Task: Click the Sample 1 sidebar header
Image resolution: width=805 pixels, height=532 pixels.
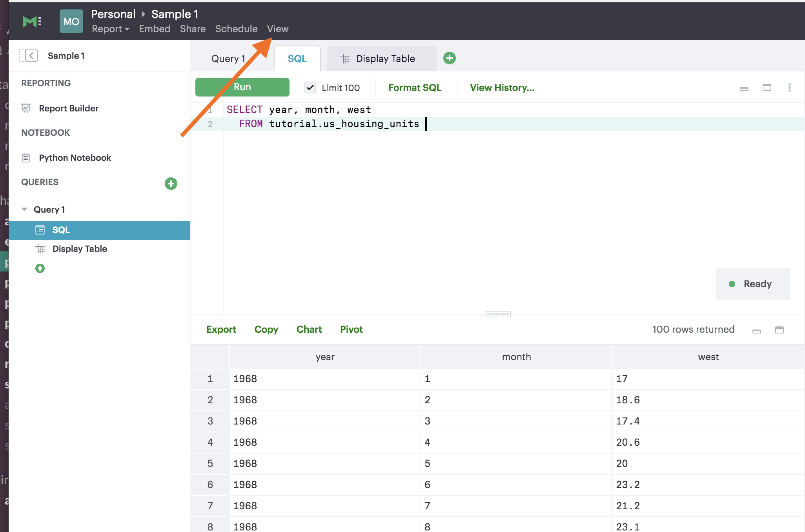Action: [66, 56]
